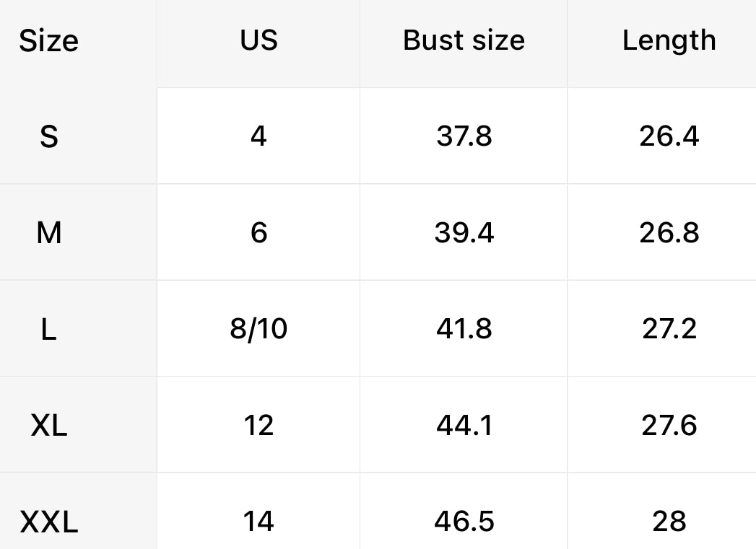Click US size 4 cell
Viewport: 756px width, 549px height.
click(x=258, y=136)
